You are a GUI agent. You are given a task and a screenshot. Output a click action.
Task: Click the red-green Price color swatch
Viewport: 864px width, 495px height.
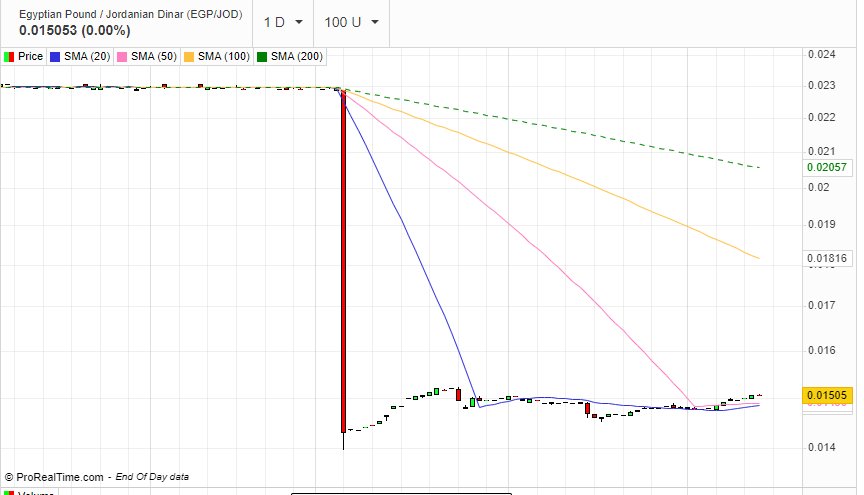pos(9,57)
